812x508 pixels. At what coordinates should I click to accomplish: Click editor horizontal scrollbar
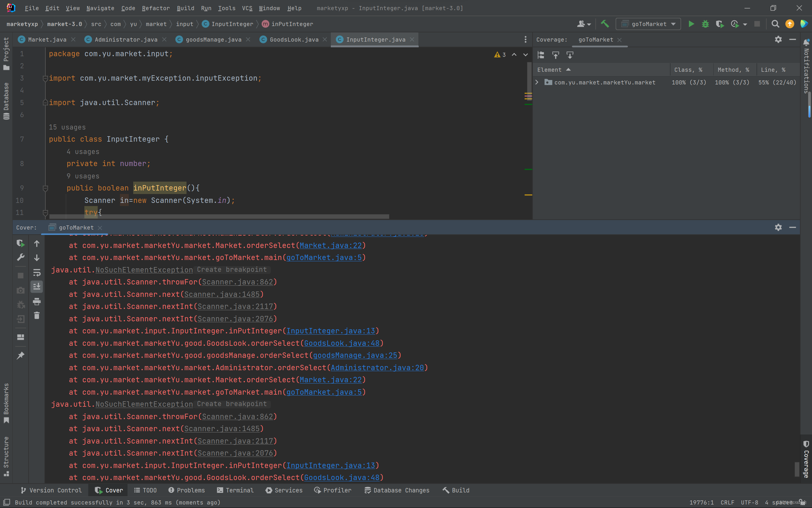click(x=219, y=216)
